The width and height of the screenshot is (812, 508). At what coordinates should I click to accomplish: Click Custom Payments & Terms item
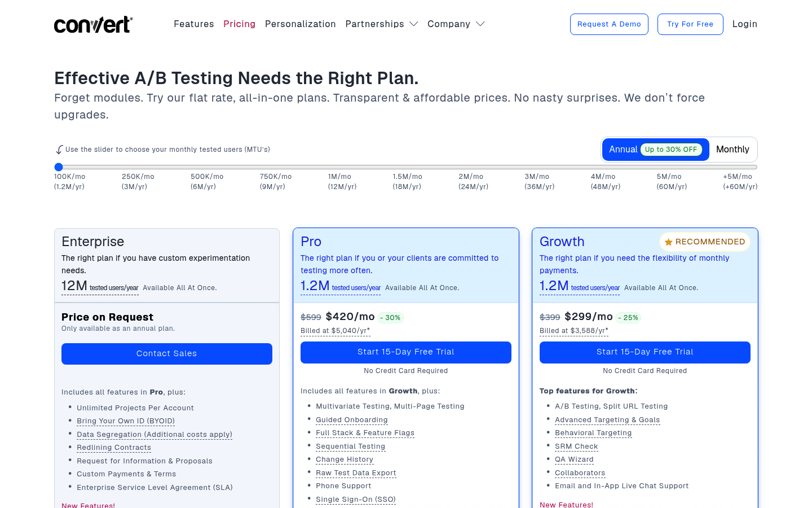click(126, 474)
